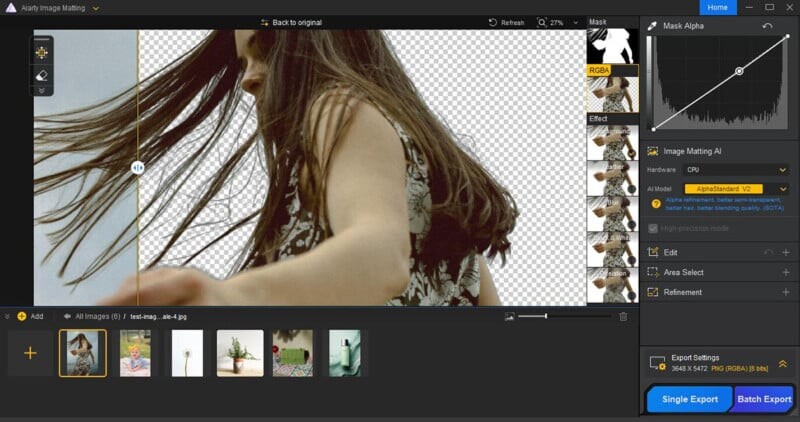Screen dimensions: 800x422
Task: Select the eraser tool
Action: (x=42, y=75)
